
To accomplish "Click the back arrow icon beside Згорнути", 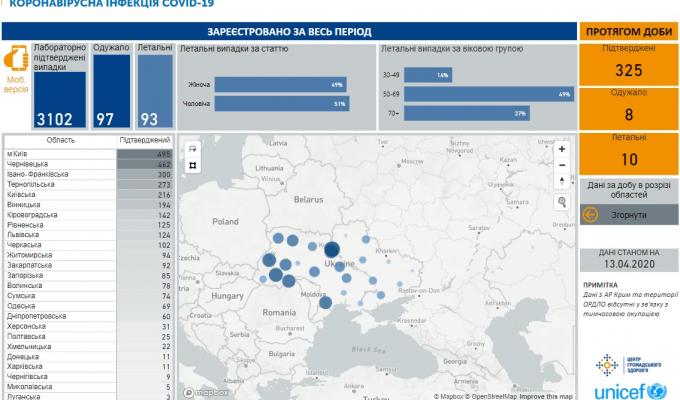I will (x=590, y=215).
